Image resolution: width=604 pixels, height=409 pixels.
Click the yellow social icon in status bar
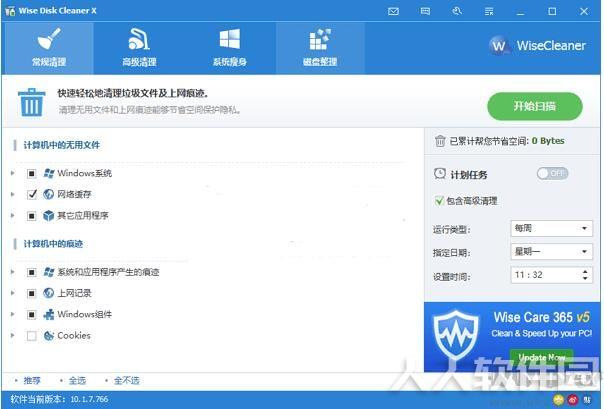[558, 400]
